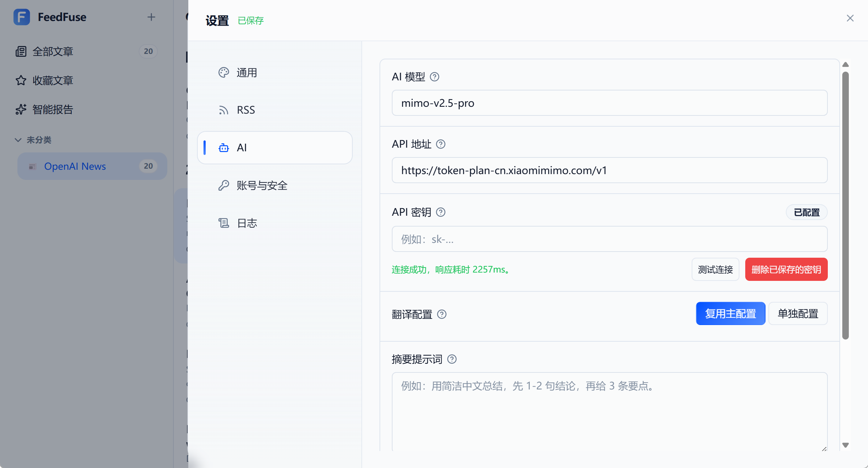Click the 已配置 status badge
The height and width of the screenshot is (468, 868).
coord(806,212)
